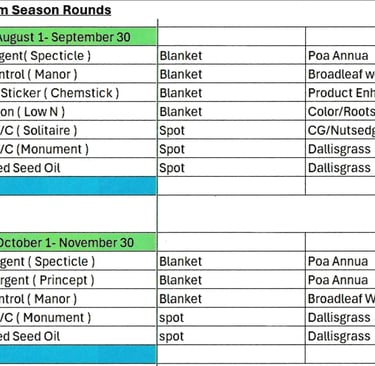Select the "Color/Roots" cell
The width and height of the screenshot is (375, 366).
(x=340, y=112)
